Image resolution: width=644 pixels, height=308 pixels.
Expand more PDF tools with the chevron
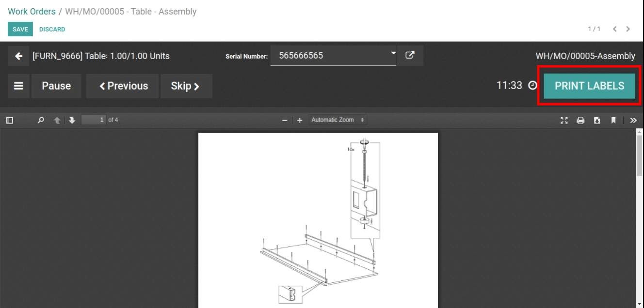pyautogui.click(x=633, y=120)
